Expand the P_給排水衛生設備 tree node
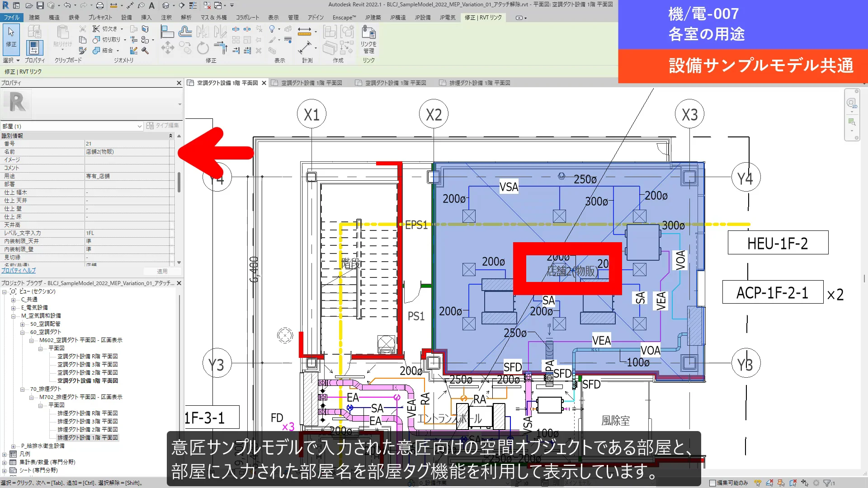 tap(14, 446)
